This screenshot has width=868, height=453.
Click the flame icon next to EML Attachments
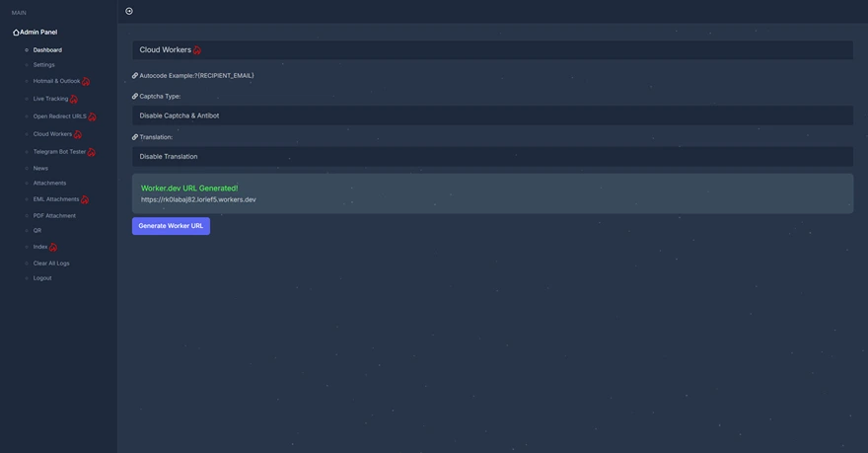coord(85,200)
